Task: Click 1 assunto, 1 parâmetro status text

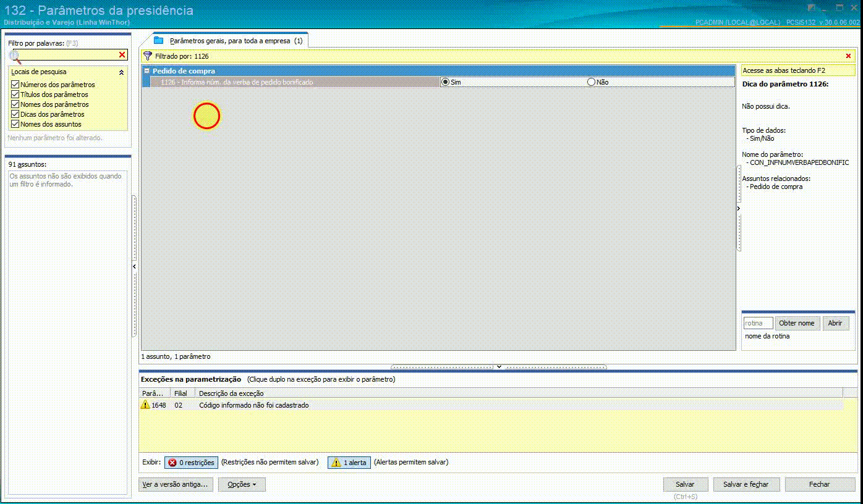Action: (x=176, y=356)
